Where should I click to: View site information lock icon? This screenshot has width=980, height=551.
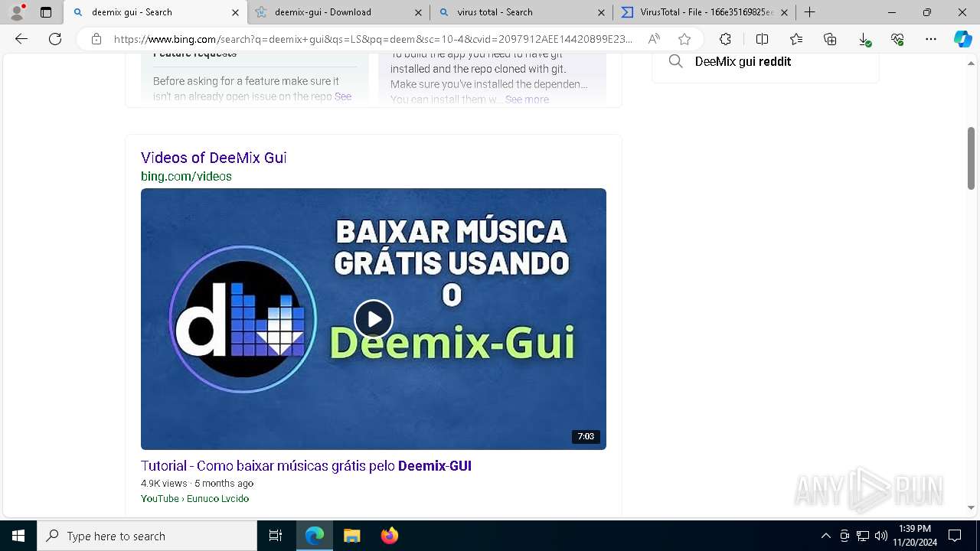(96, 39)
